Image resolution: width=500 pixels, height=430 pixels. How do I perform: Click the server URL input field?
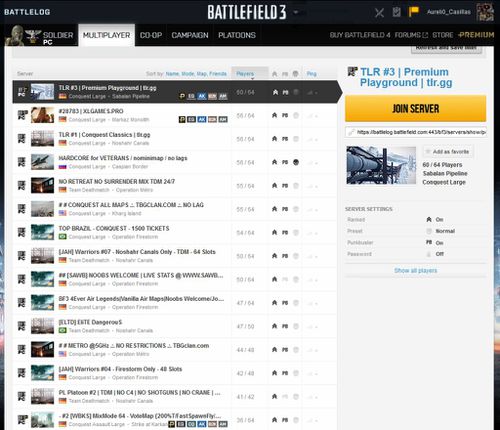(415, 132)
